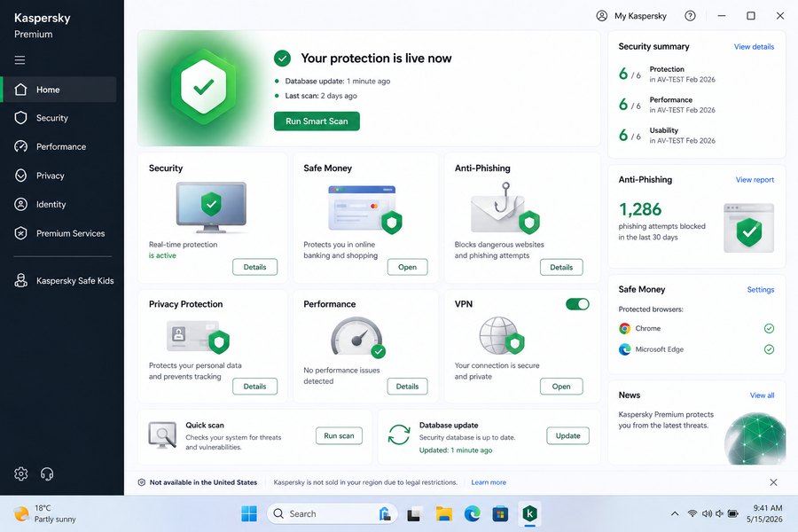Image resolution: width=798 pixels, height=532 pixels.
Task: Toggle the VPN switch off
Action: (x=577, y=304)
